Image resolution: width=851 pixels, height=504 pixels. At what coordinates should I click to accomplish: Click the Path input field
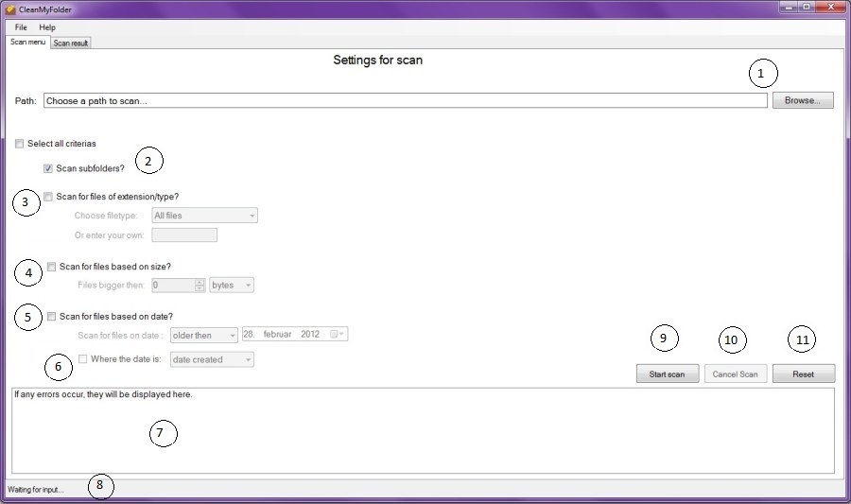405,100
